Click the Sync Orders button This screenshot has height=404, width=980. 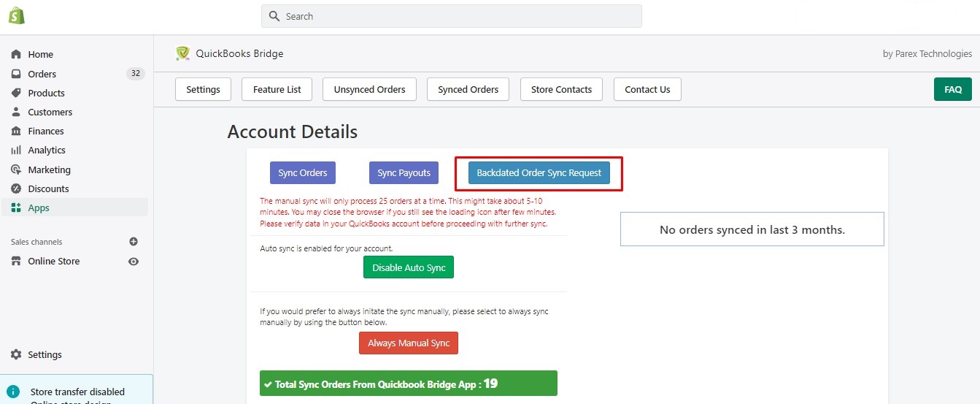point(303,173)
